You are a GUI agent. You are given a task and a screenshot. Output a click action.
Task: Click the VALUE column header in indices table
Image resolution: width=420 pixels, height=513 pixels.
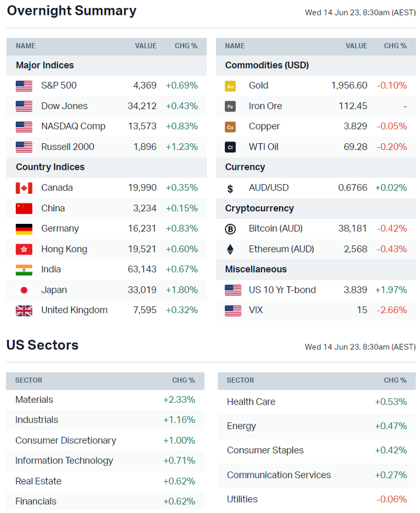click(x=145, y=46)
